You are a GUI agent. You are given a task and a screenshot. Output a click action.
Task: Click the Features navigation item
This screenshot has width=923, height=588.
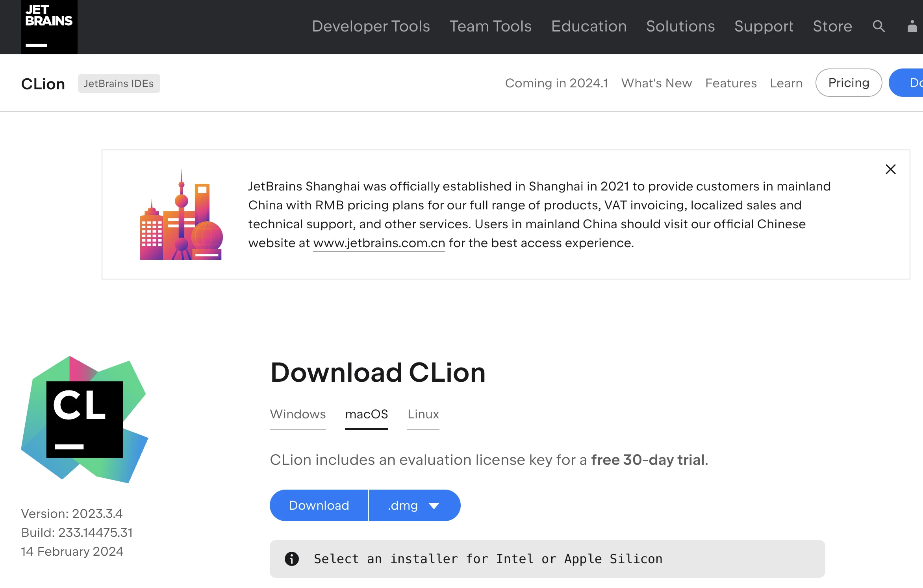point(731,83)
